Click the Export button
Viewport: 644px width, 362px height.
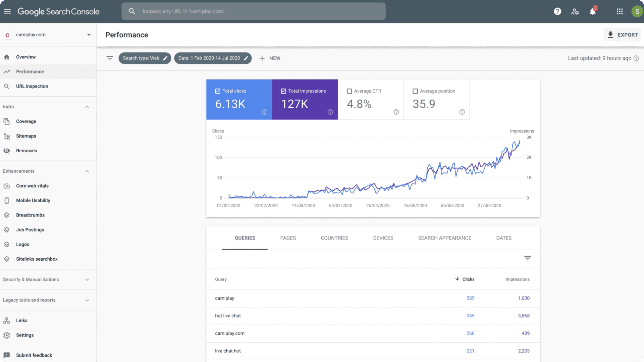(x=623, y=35)
